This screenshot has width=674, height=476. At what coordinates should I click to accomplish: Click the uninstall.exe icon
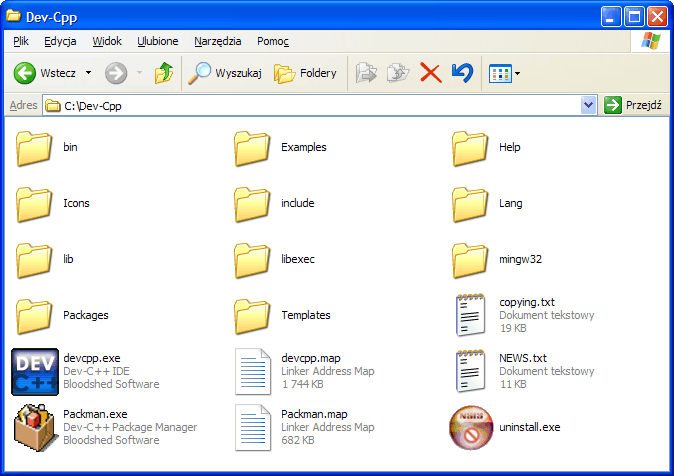click(470, 427)
